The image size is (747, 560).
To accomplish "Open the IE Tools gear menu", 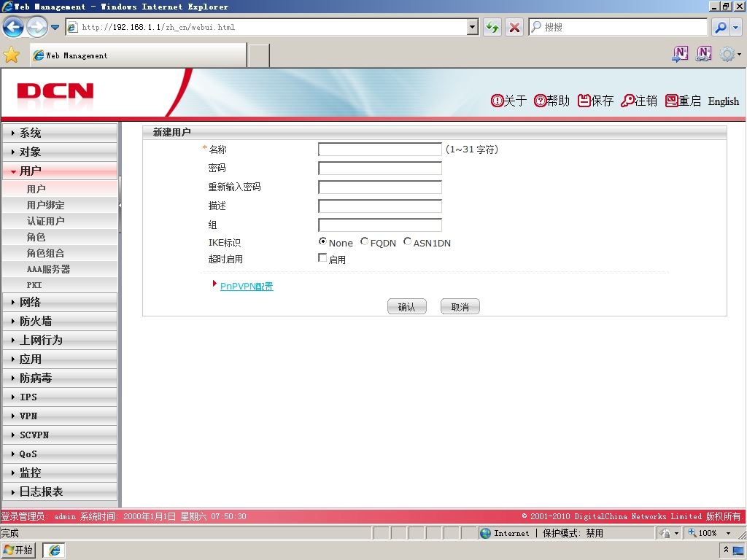I will tap(729, 54).
